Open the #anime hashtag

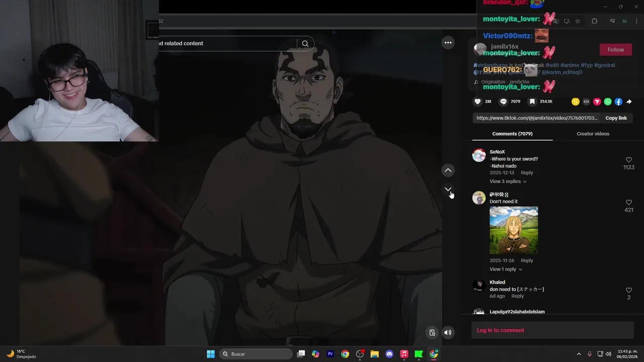(x=570, y=65)
